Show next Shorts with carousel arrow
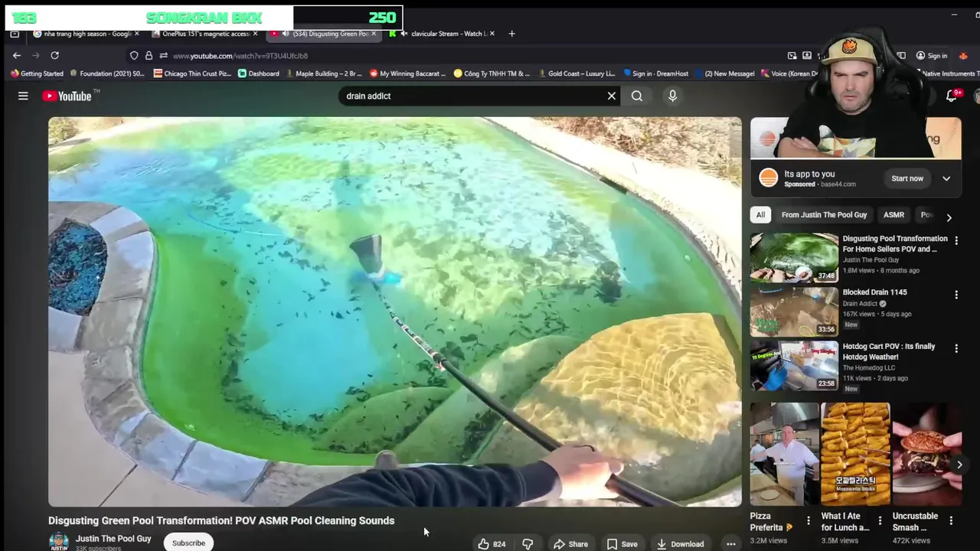The height and width of the screenshot is (551, 980). point(959,465)
